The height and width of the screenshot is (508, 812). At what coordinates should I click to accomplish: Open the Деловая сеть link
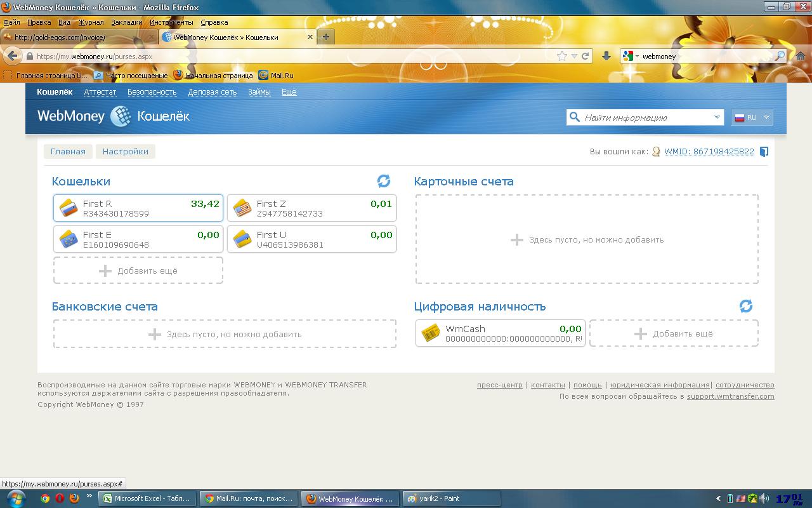pyautogui.click(x=213, y=92)
